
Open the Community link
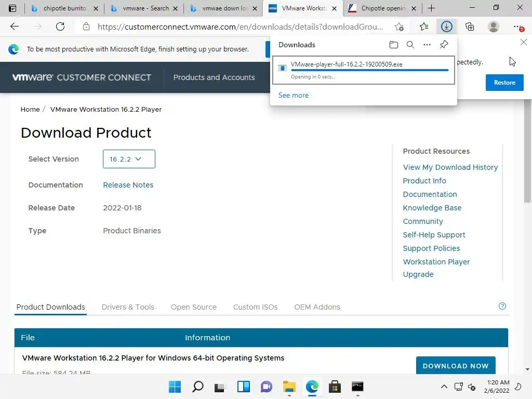(423, 221)
